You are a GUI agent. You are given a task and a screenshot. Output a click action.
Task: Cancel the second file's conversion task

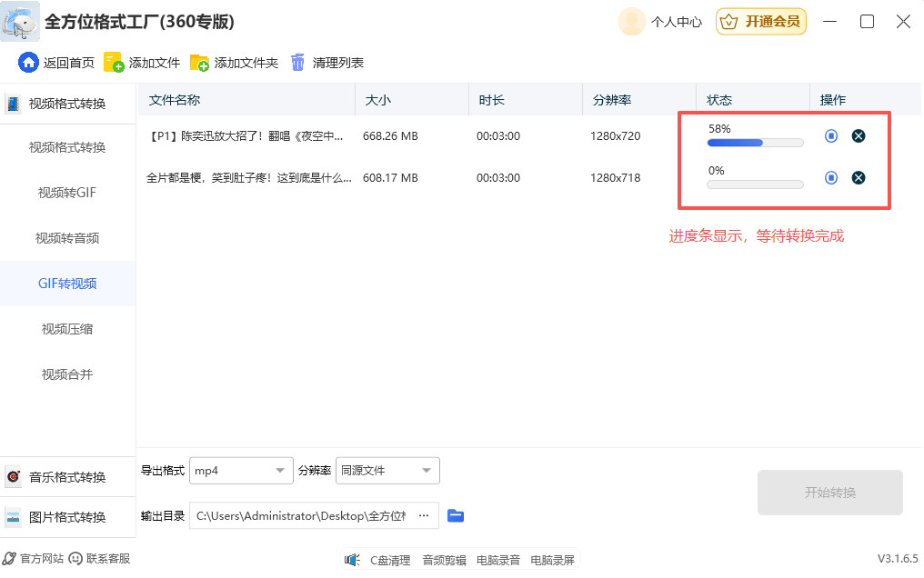click(859, 177)
